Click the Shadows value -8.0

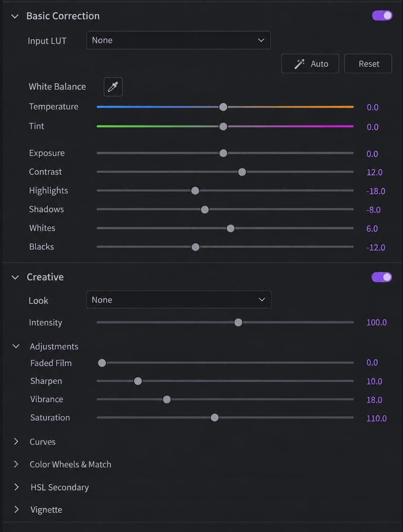click(x=373, y=210)
